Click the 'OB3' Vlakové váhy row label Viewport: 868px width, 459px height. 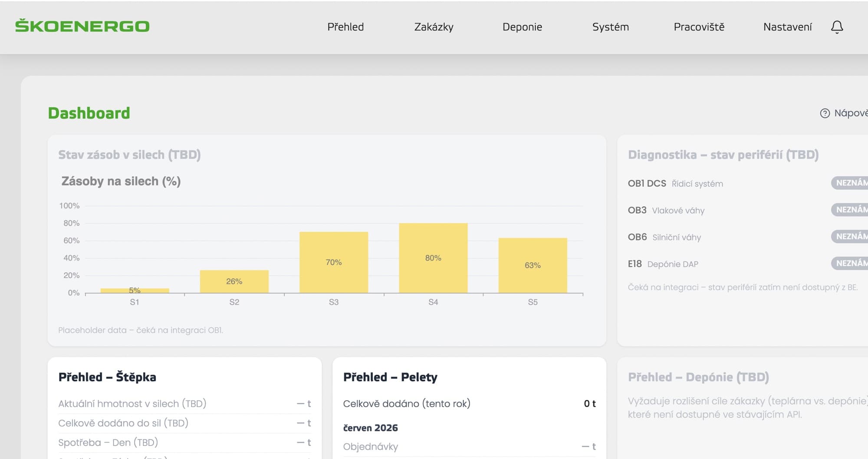[x=637, y=210]
